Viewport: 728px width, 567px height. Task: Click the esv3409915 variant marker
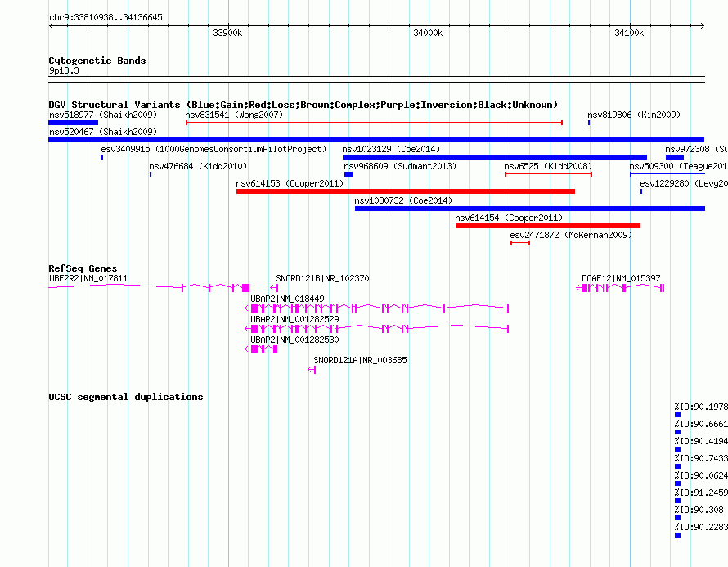click(102, 157)
